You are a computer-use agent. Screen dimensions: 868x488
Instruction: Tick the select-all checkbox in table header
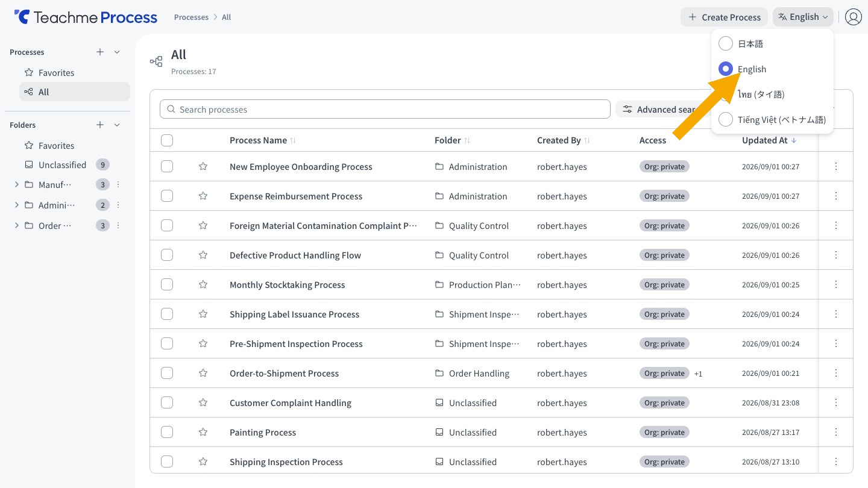click(167, 140)
